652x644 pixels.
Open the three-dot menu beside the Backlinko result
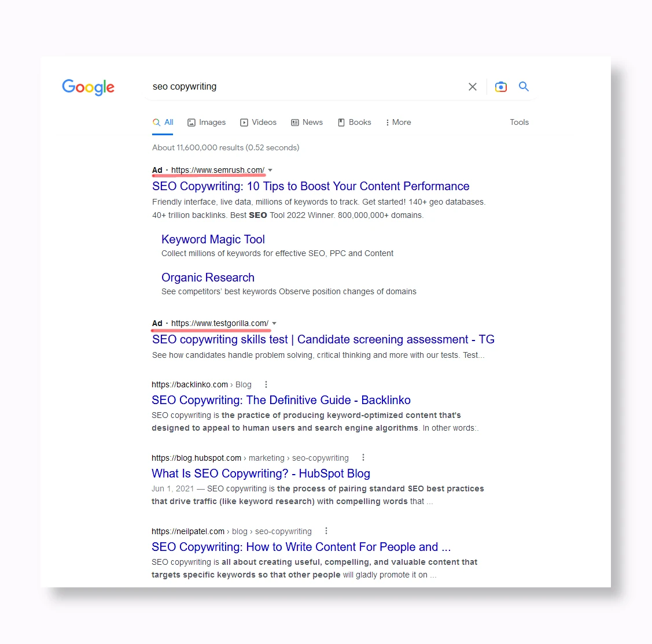tap(266, 384)
